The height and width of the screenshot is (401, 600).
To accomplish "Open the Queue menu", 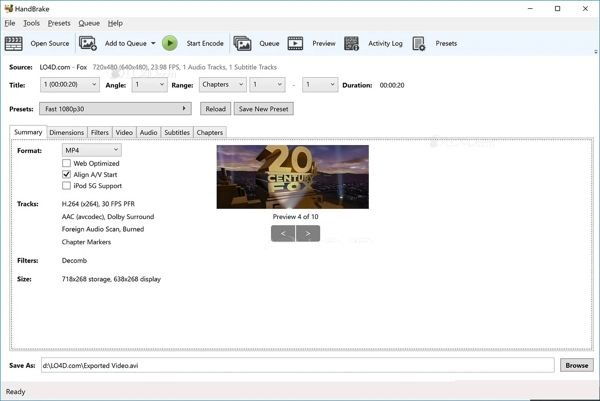I will coord(89,23).
